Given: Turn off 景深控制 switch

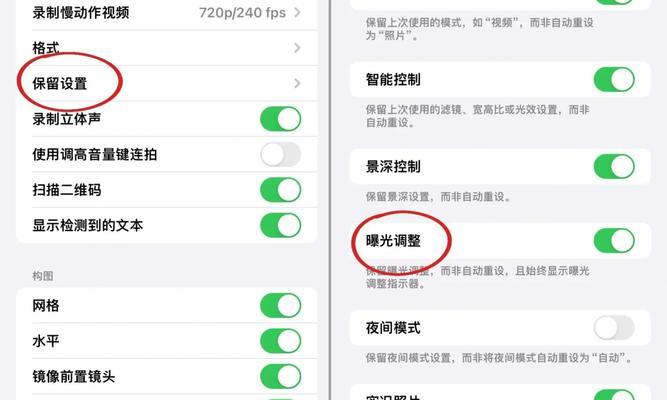Looking at the screenshot, I should click(614, 166).
